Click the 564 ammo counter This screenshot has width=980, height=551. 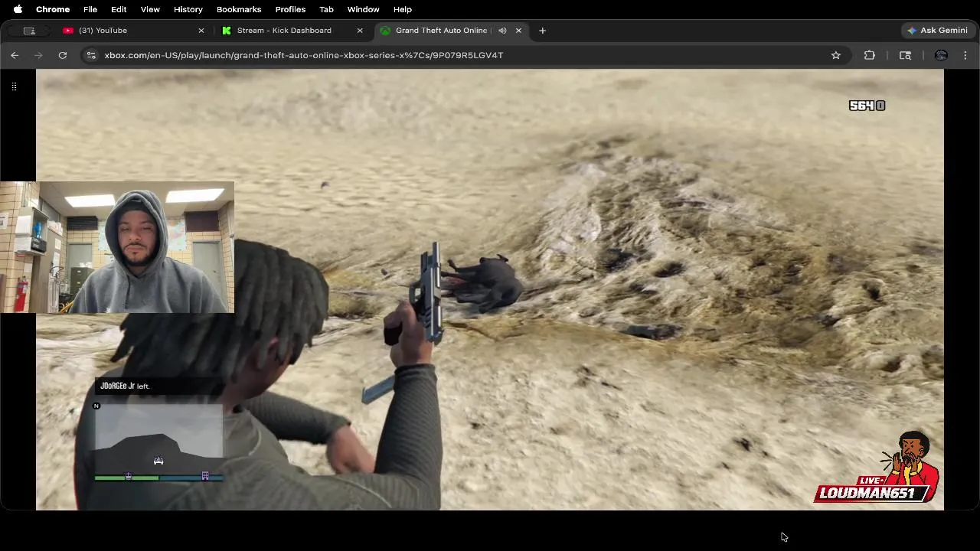point(867,106)
